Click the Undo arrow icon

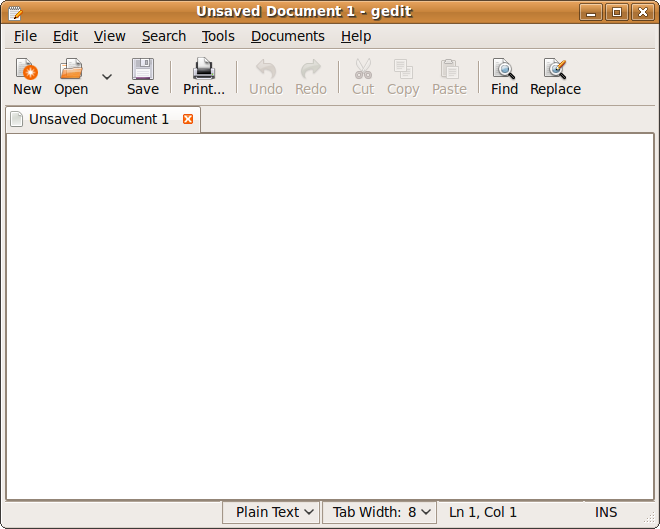click(x=266, y=69)
